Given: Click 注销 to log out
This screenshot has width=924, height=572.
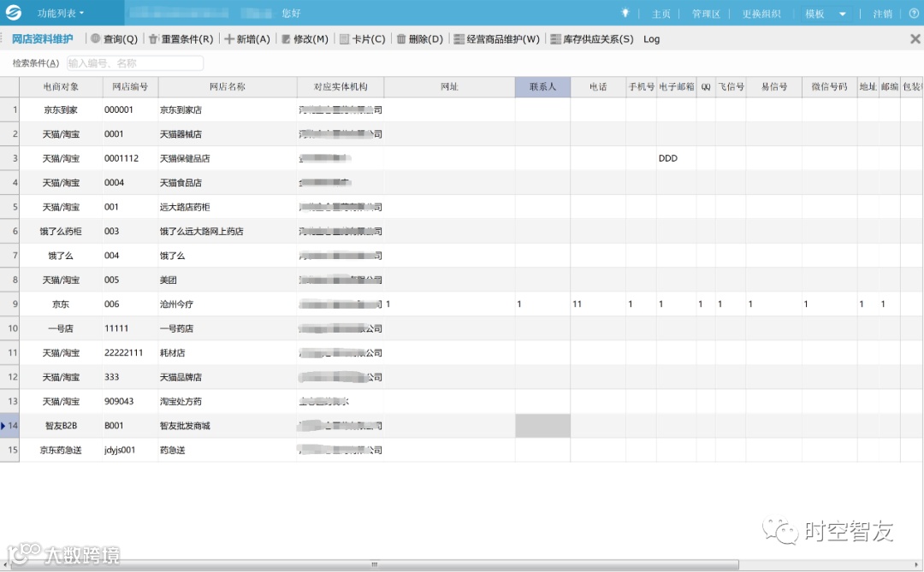Looking at the screenshot, I should tap(882, 14).
